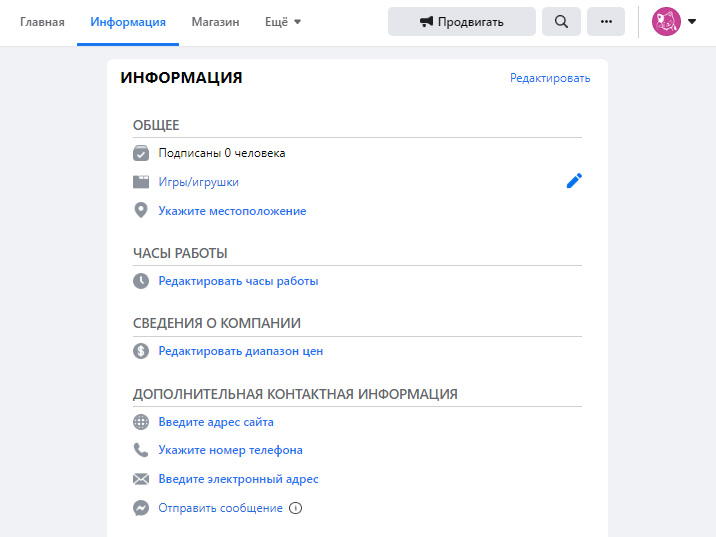The image size is (716, 537).
Task: Click the dollar sign price range icon
Action: tap(141, 351)
